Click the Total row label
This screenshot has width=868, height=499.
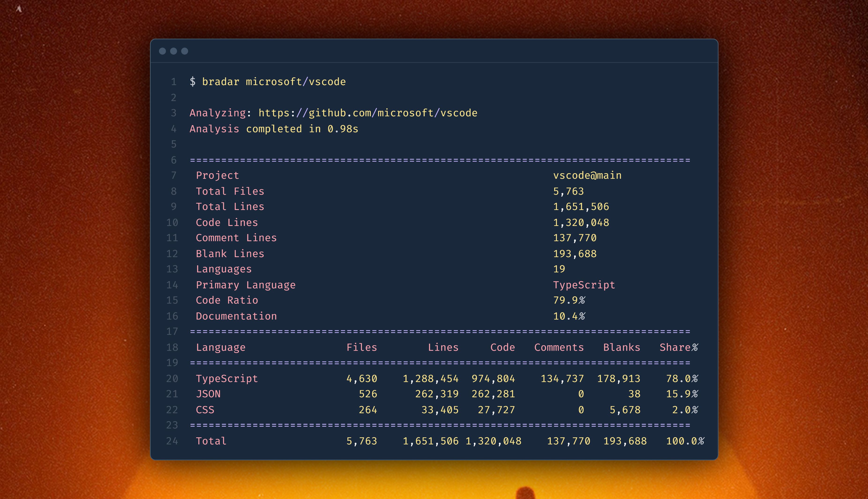(211, 441)
